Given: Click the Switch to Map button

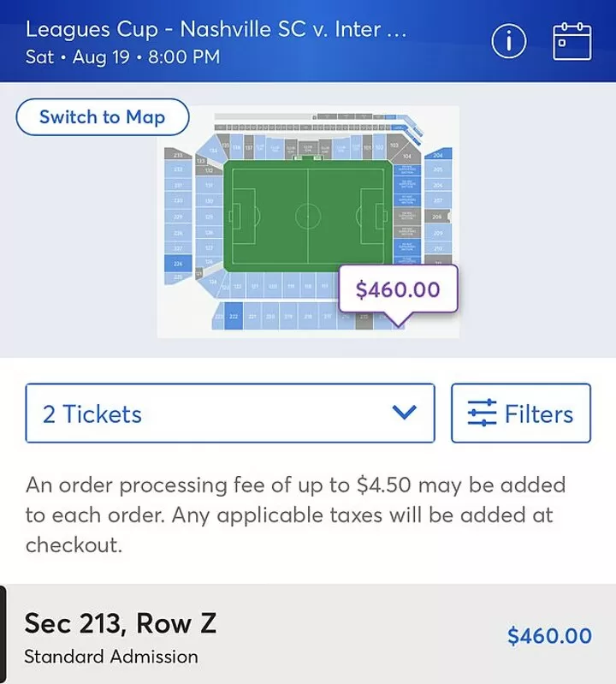Looking at the screenshot, I should [x=103, y=117].
